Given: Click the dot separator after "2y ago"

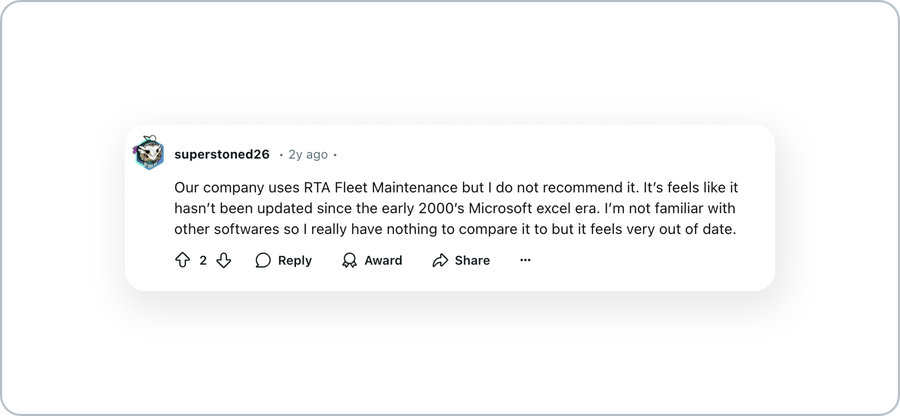Looking at the screenshot, I should [335, 155].
